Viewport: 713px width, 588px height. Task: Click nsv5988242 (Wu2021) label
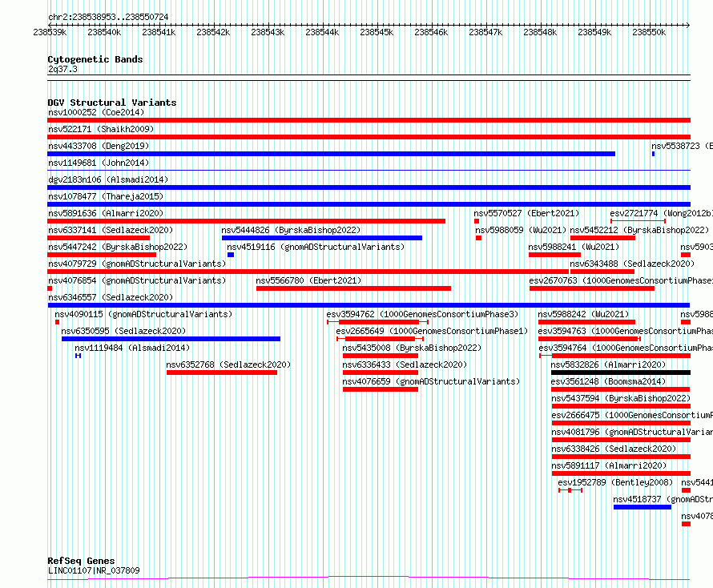tap(583, 314)
